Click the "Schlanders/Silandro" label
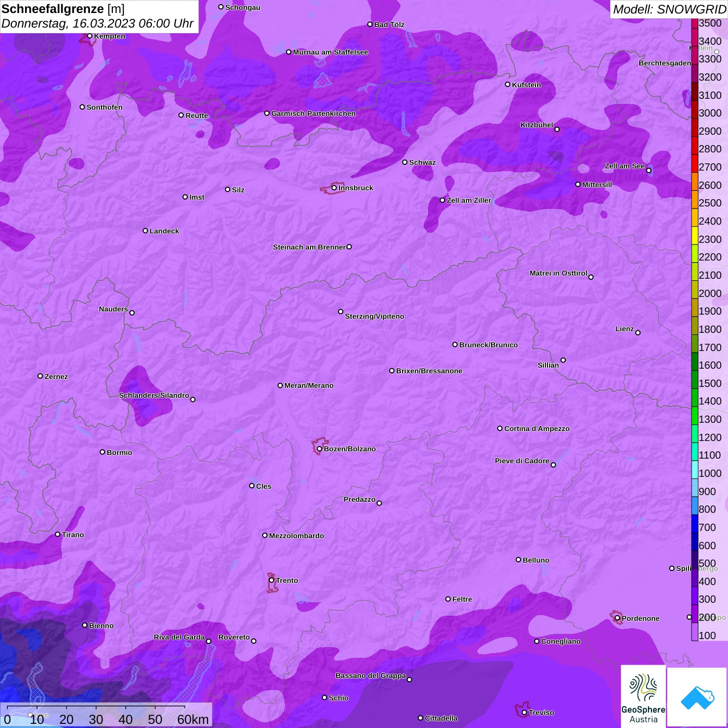The width and height of the screenshot is (728, 728). (x=154, y=395)
